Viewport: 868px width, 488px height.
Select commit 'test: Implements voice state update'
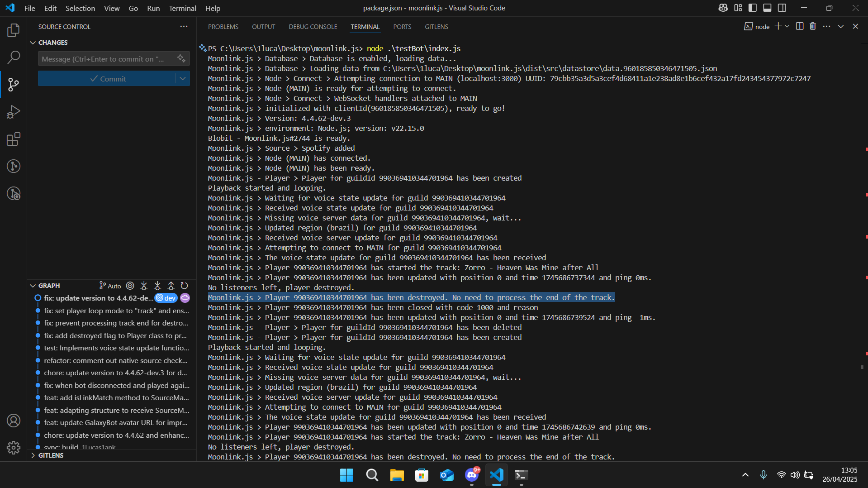tap(112, 348)
